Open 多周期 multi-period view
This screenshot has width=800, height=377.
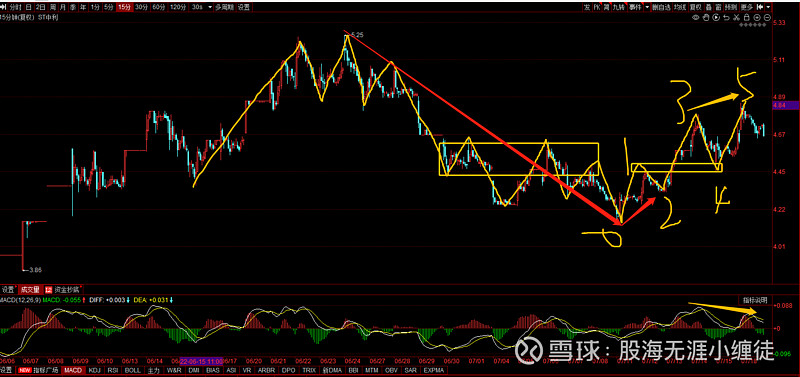click(224, 7)
